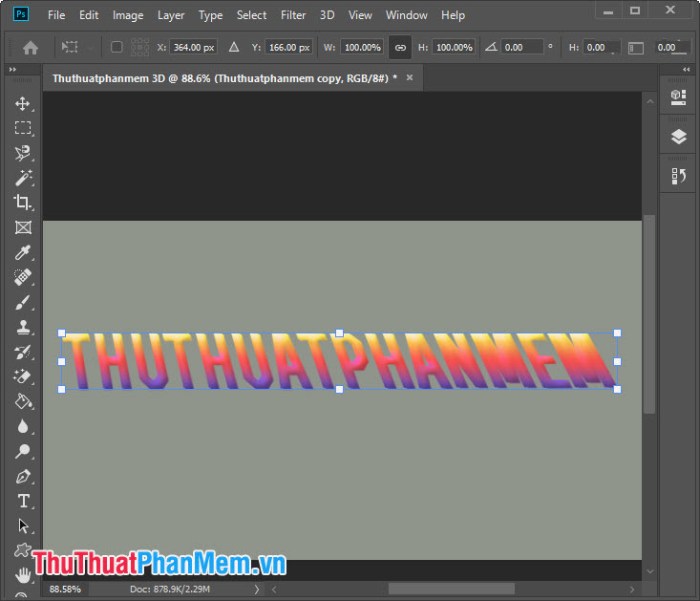Select the Dodge tool

pyautogui.click(x=23, y=451)
